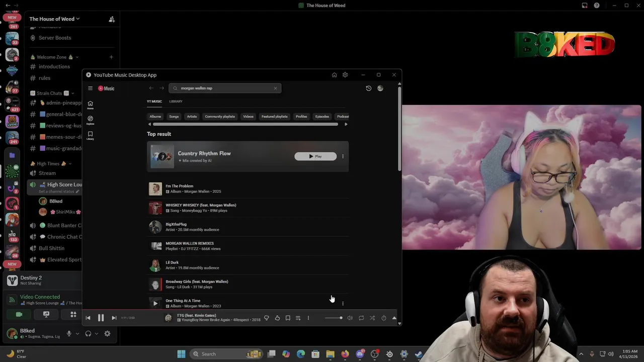Open the I'm The Problem album result
The height and width of the screenshot is (362, 644).
pyautogui.click(x=248, y=189)
